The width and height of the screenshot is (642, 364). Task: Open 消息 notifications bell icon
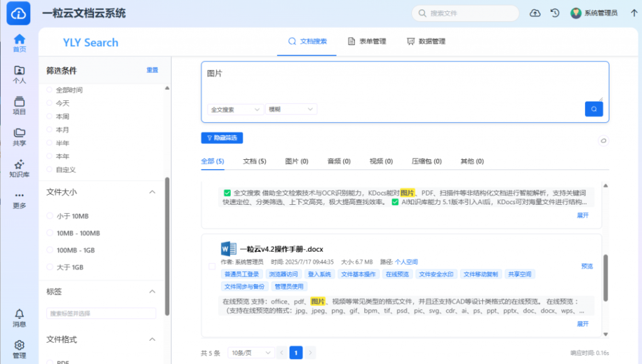point(19,318)
